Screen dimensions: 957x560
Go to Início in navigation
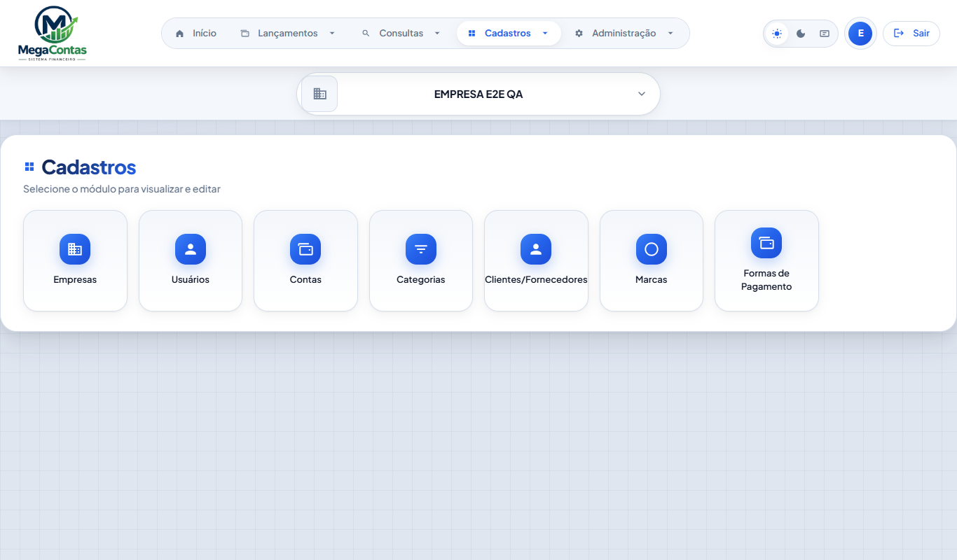click(x=196, y=34)
